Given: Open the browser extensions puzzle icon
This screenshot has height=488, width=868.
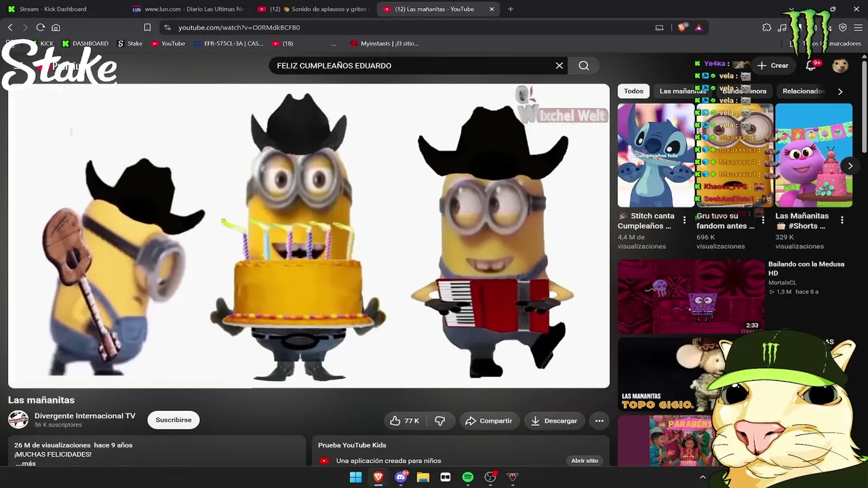Looking at the screenshot, I should pos(766,27).
